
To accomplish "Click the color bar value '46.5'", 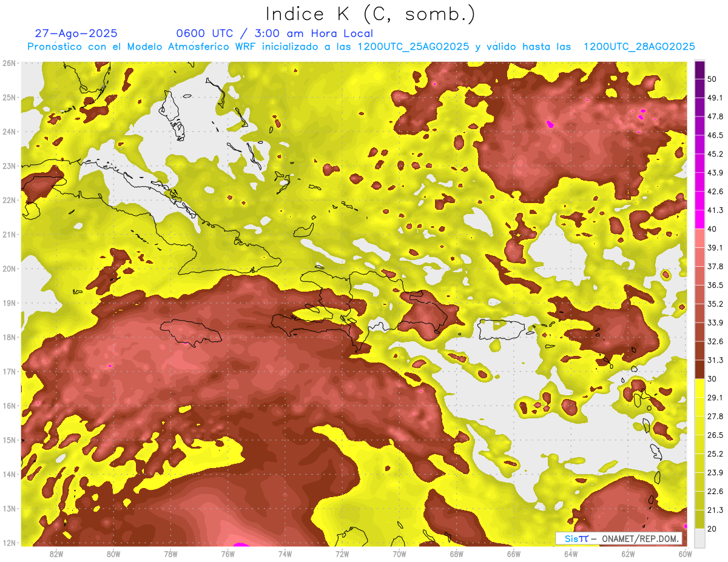I will point(715,135).
